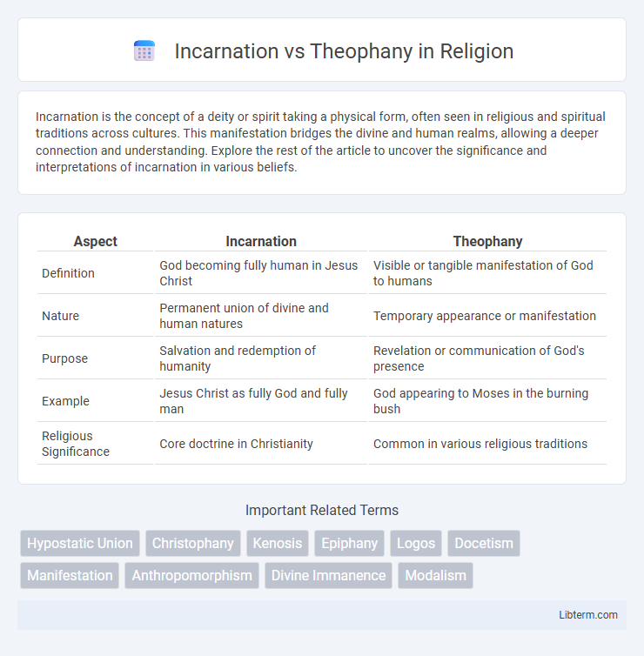Select 'Jesus Christ as fully God and fully man' cell
Image resolution: width=644 pixels, height=656 pixels.
(x=261, y=401)
